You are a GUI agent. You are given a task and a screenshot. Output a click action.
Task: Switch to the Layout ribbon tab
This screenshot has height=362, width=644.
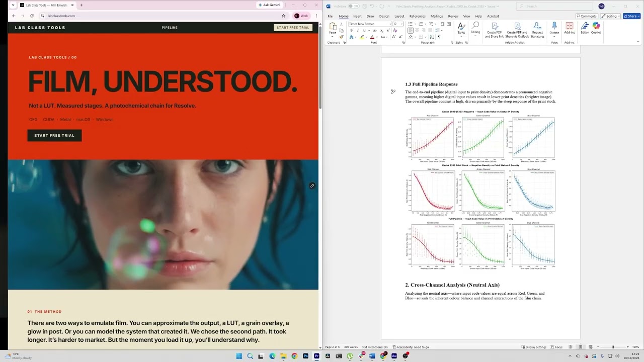pyautogui.click(x=399, y=16)
